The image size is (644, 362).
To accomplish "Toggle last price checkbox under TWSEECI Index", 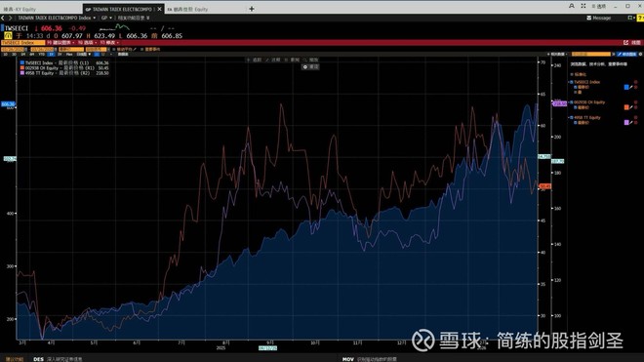I will pyautogui.click(x=575, y=87).
